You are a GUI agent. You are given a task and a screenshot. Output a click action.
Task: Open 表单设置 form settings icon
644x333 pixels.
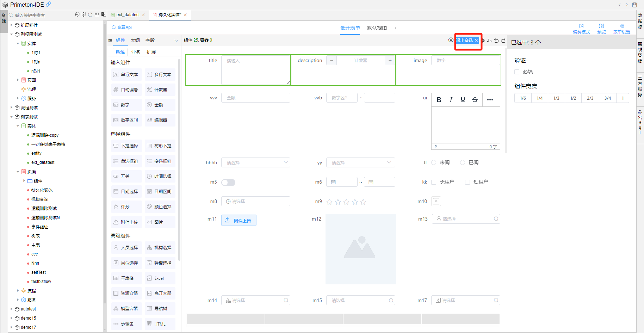click(x=621, y=29)
